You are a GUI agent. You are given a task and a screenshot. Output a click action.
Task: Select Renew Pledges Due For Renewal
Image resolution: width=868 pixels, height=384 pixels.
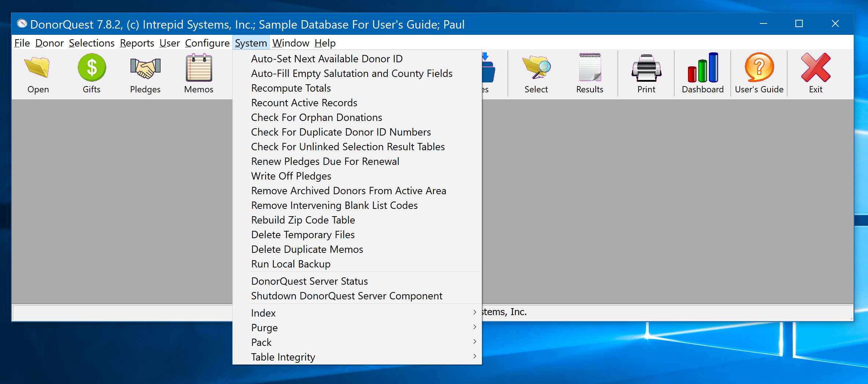pos(357,161)
